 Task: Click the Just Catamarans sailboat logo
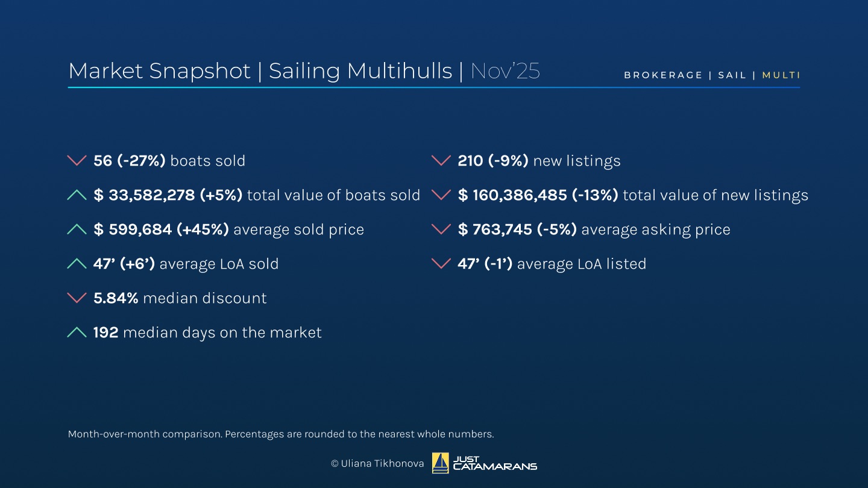(x=441, y=463)
